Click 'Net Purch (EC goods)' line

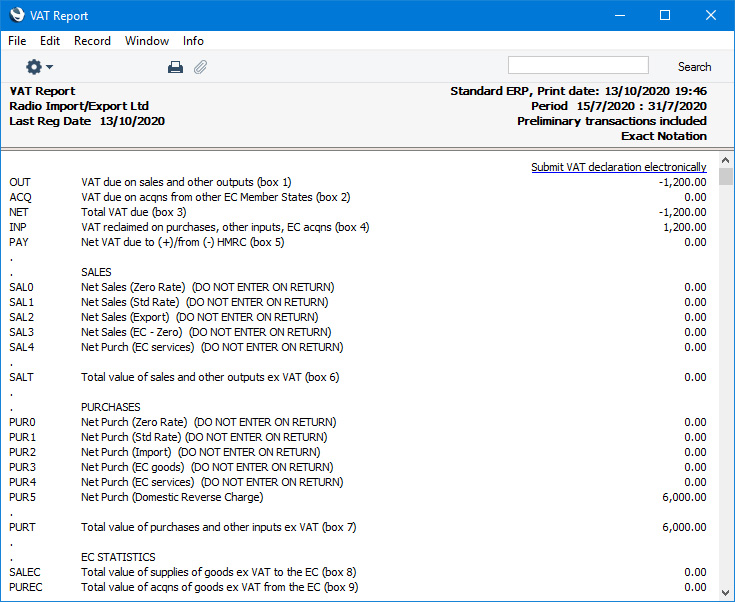point(207,467)
